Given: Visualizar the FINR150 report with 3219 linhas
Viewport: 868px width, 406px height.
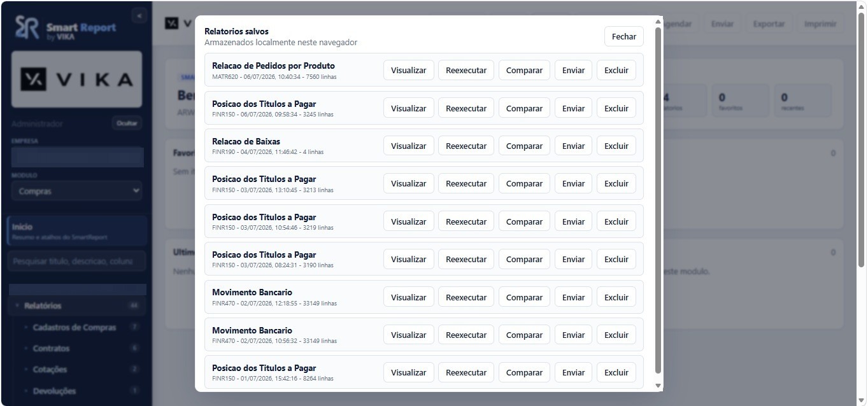Looking at the screenshot, I should click(408, 221).
